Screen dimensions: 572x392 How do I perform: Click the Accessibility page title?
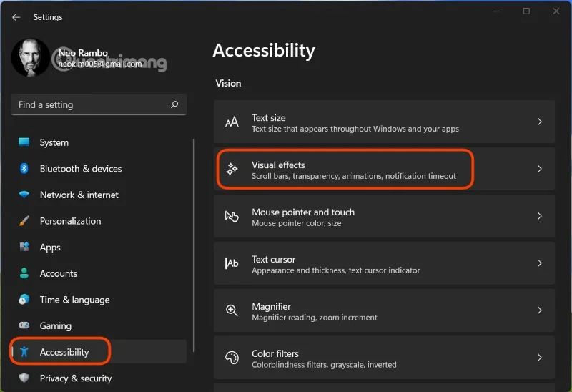pyautogui.click(x=264, y=50)
